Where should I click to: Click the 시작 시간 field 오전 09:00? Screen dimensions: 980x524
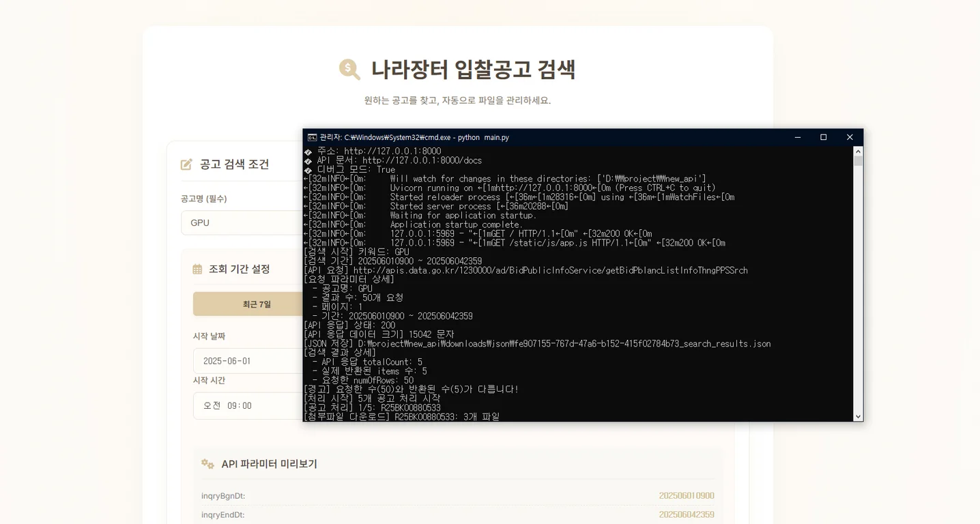click(x=248, y=405)
